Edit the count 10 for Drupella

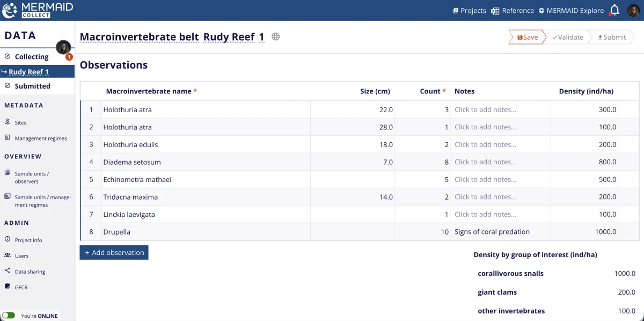[x=422, y=232]
